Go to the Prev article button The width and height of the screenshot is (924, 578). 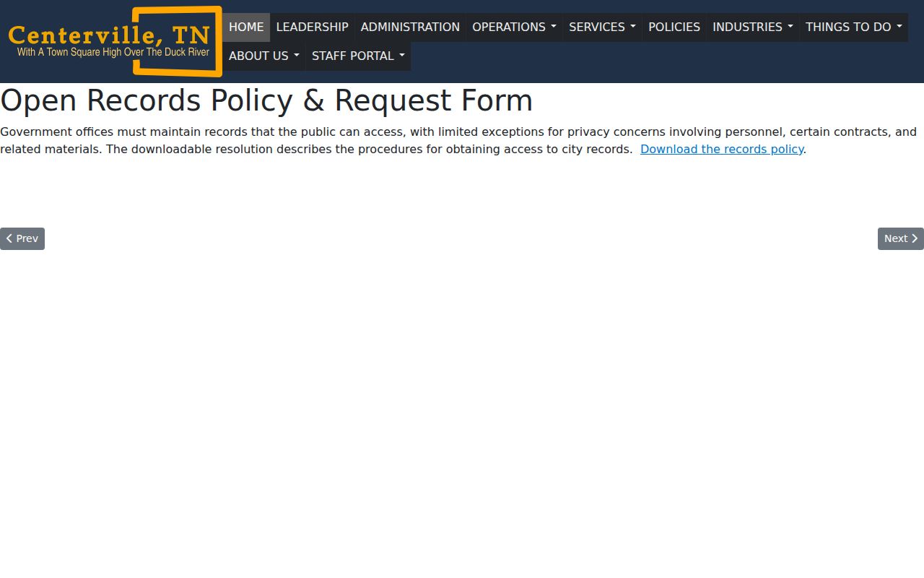(x=22, y=238)
